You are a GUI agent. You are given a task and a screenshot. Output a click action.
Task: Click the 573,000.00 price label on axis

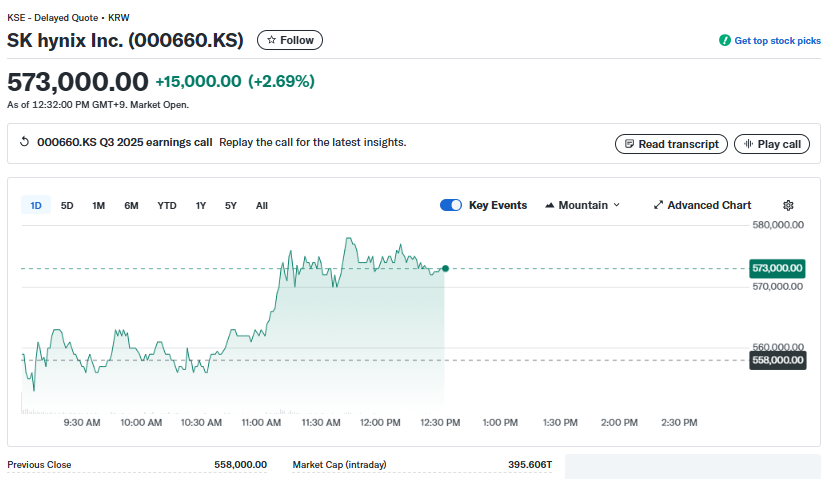click(778, 268)
